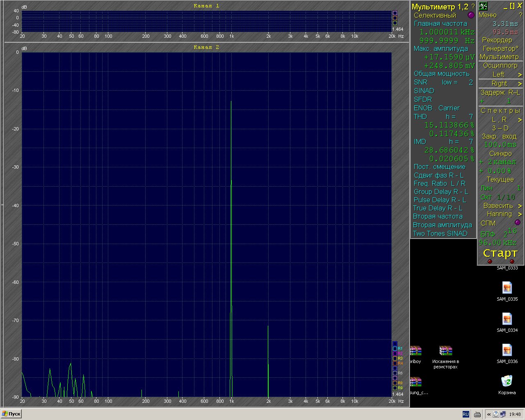Viewport: 525px width, 420px height.
Task: Click dark blue top swatch above R1
Action: tap(395, 344)
